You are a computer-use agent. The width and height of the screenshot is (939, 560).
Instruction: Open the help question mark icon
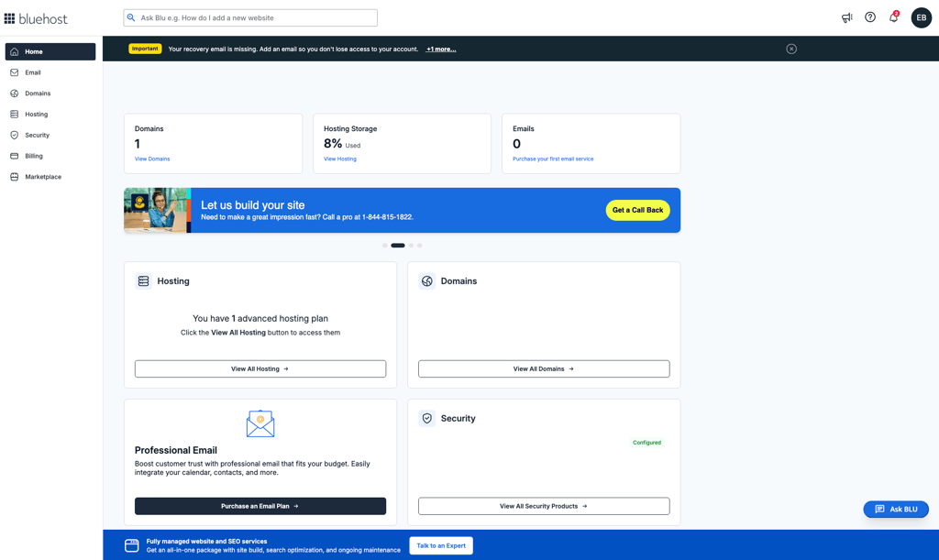[870, 17]
